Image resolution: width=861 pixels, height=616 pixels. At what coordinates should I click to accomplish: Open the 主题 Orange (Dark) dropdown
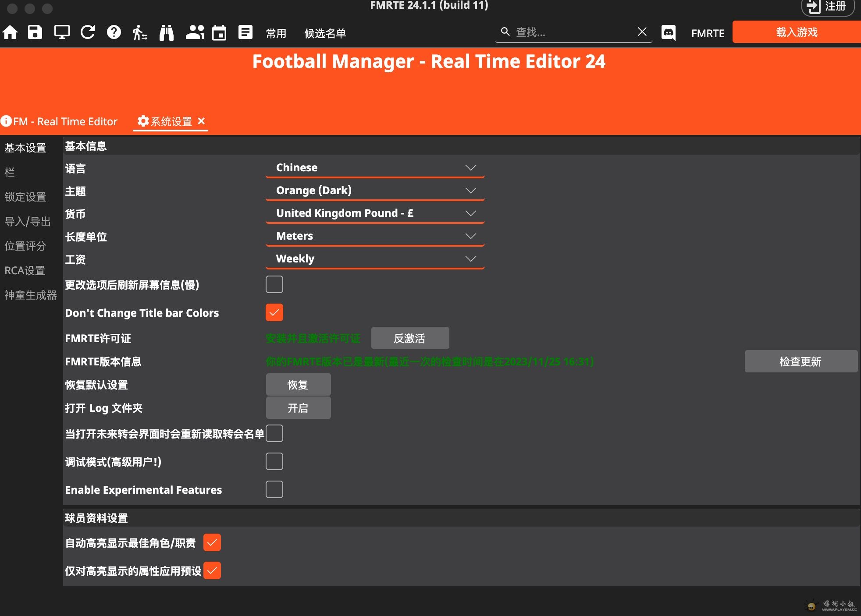click(375, 191)
